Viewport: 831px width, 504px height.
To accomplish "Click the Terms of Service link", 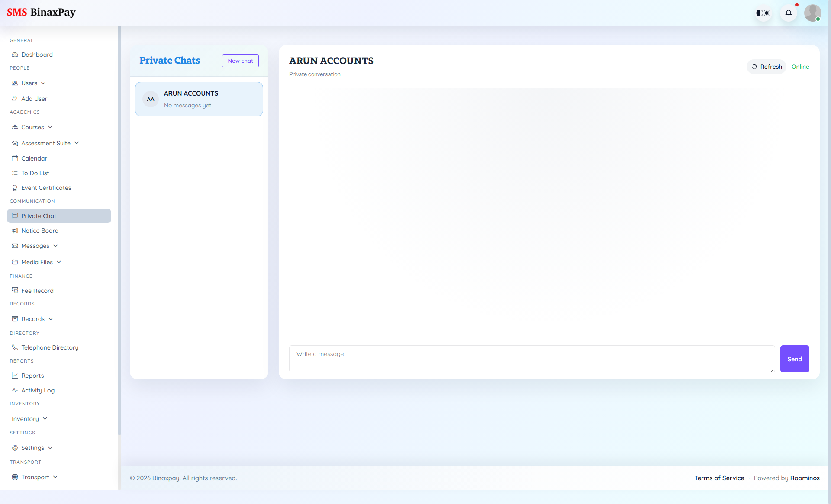I will click(x=719, y=478).
